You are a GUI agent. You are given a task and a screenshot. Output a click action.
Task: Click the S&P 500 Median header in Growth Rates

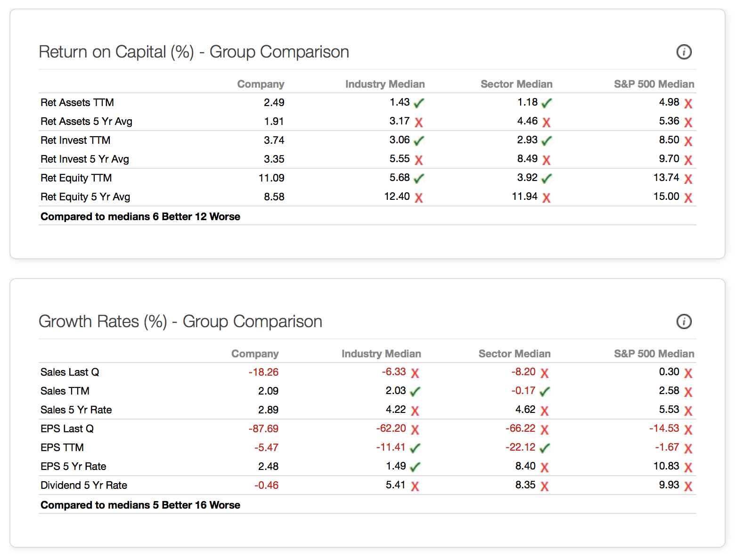coord(654,354)
